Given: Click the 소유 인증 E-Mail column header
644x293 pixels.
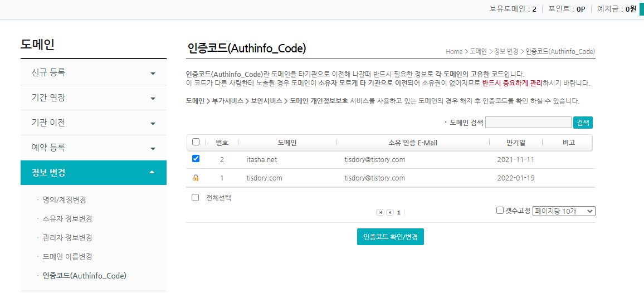Looking at the screenshot, I should coord(413,143).
